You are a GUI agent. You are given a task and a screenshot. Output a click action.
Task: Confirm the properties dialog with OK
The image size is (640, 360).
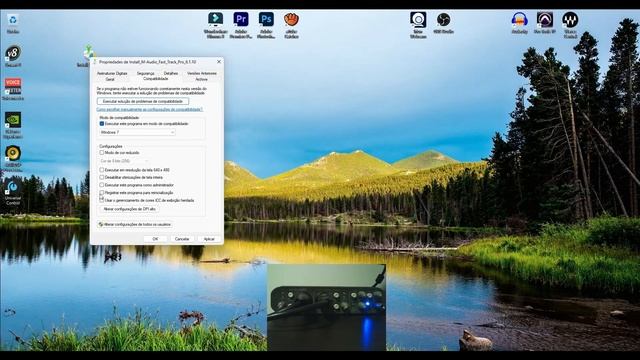[x=155, y=239]
